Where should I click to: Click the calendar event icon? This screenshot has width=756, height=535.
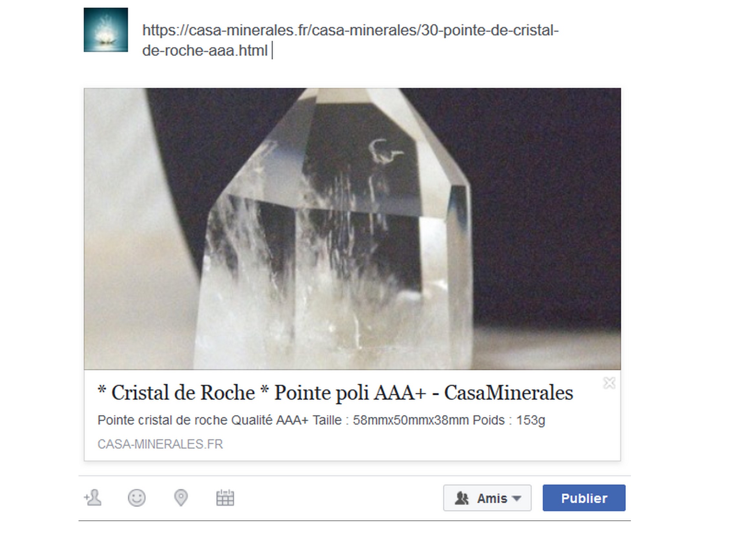tap(225, 498)
